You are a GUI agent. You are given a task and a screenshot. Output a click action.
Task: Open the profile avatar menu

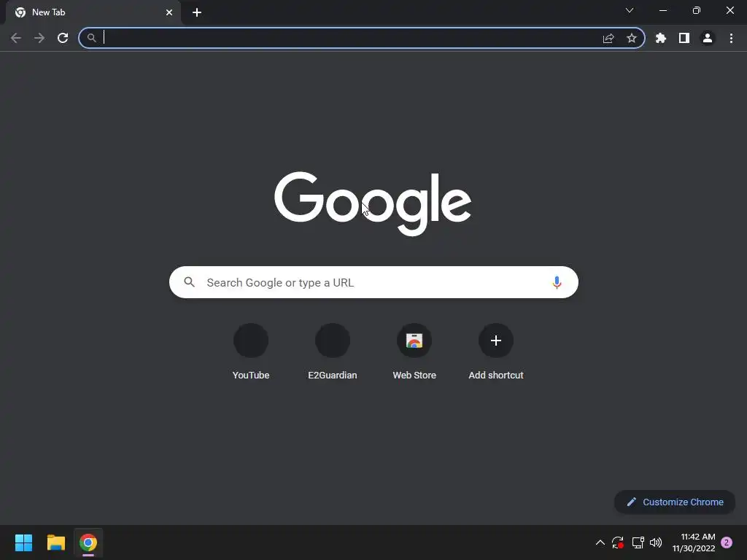[708, 38]
